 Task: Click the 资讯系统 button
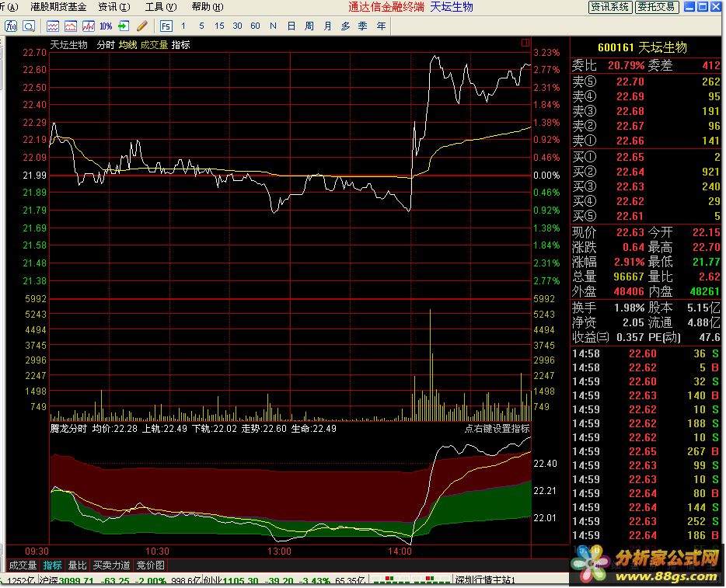(x=609, y=7)
